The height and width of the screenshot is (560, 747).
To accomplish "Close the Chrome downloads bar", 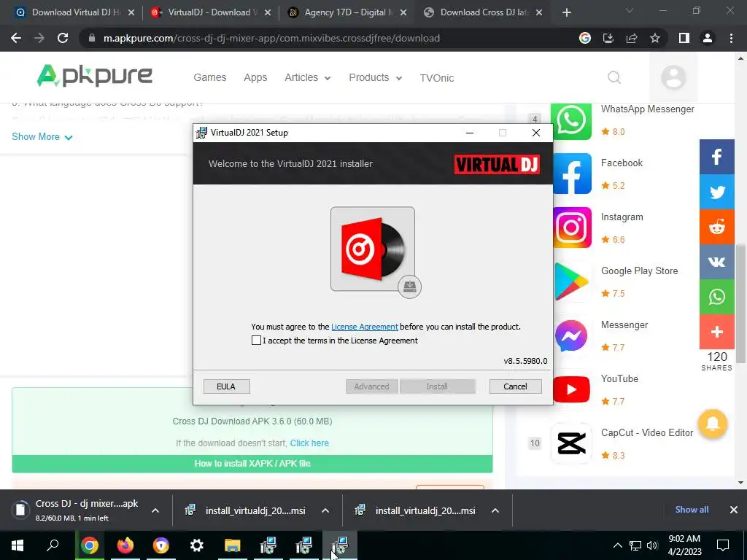I will [734, 510].
